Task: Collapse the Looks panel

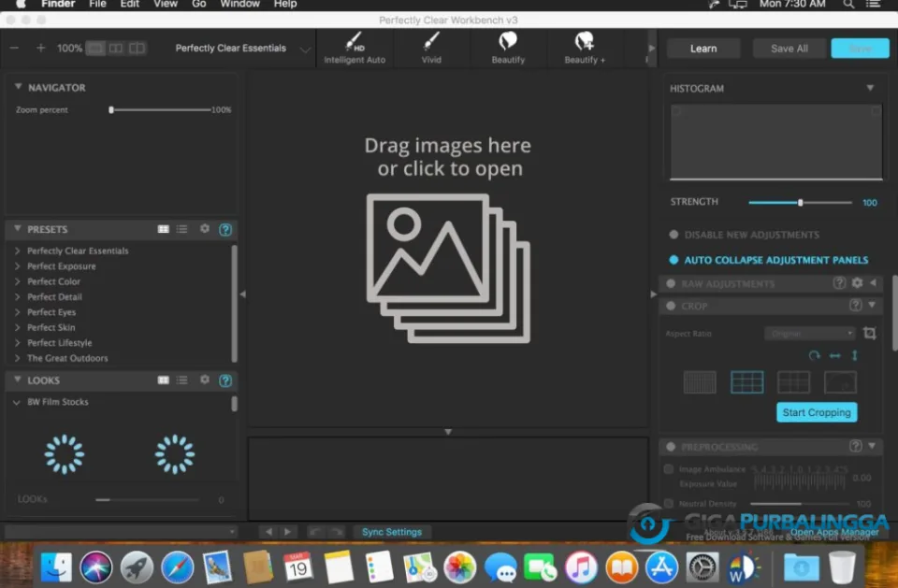Action: [17, 380]
